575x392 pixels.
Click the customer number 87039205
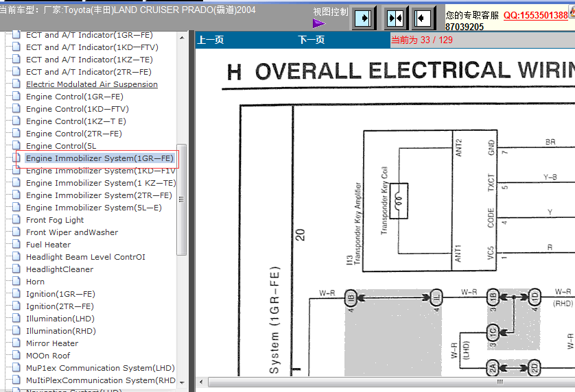coord(465,27)
